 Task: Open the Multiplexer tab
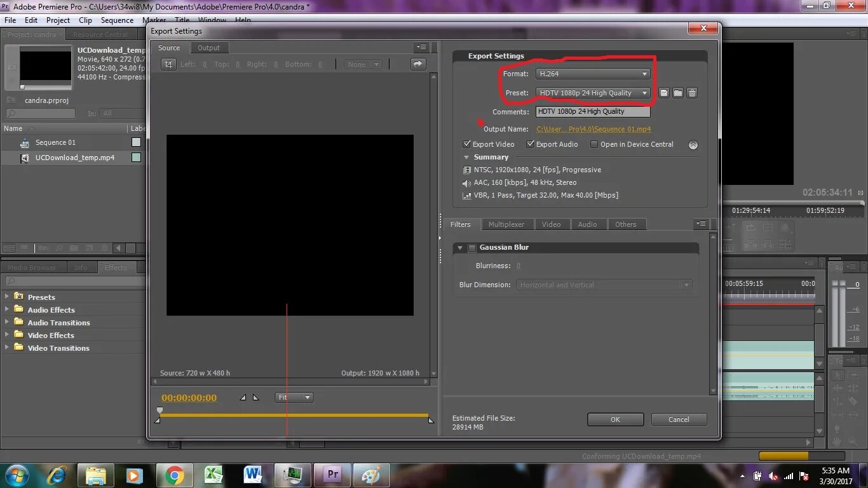point(506,224)
